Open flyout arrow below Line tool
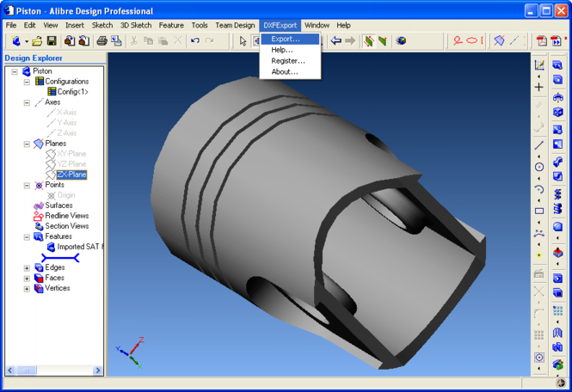 pyautogui.click(x=539, y=156)
